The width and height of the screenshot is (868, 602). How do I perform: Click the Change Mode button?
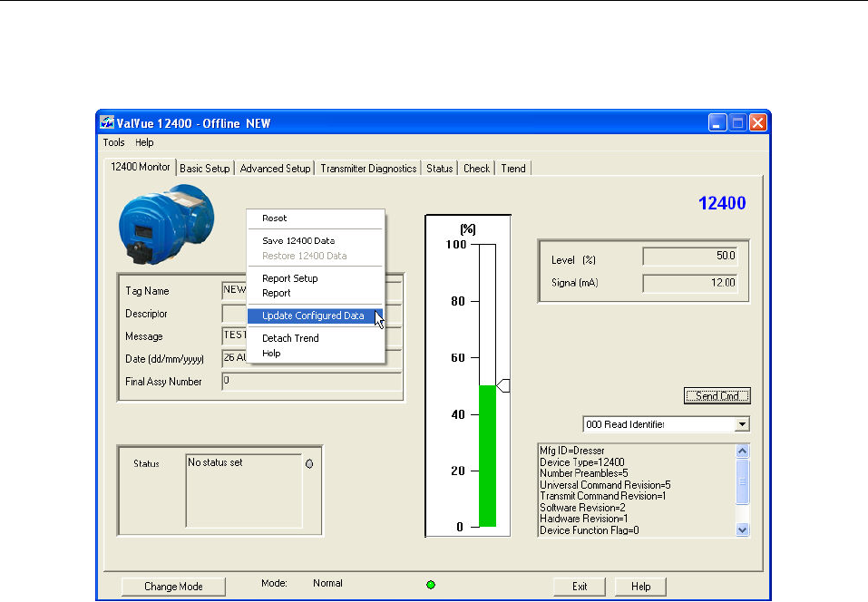click(x=173, y=586)
